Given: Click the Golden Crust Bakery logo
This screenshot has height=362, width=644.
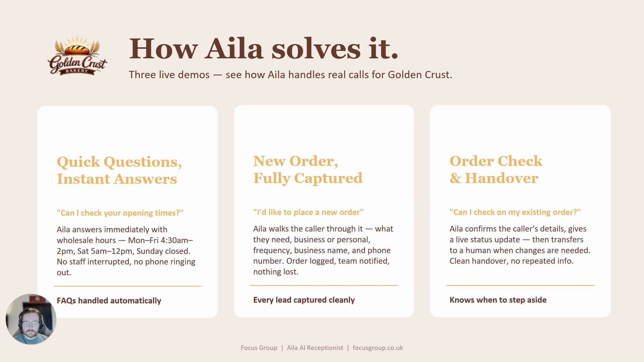Looking at the screenshot, I should (77, 56).
